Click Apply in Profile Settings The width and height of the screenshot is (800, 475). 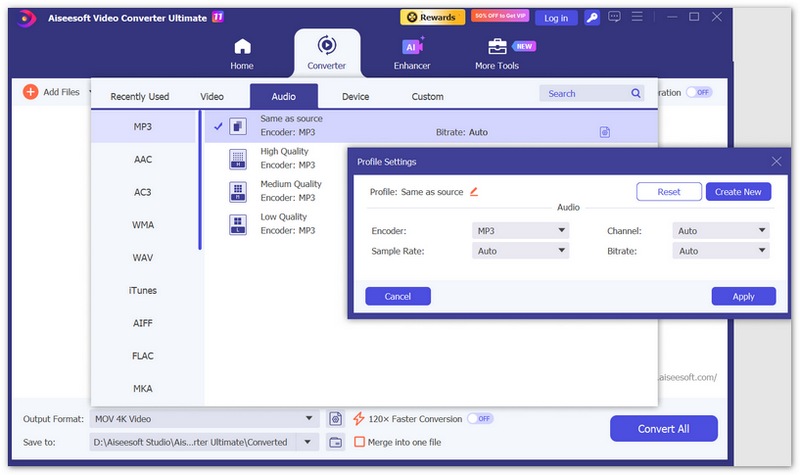click(x=744, y=296)
